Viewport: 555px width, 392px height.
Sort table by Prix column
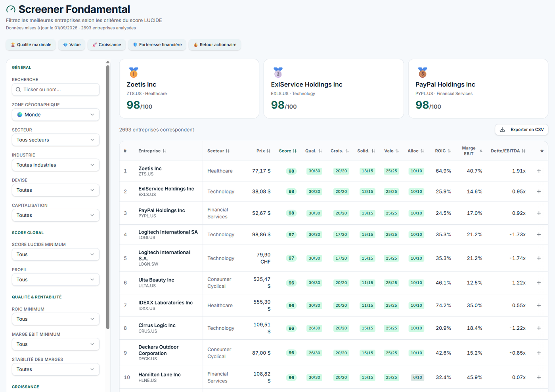point(263,151)
